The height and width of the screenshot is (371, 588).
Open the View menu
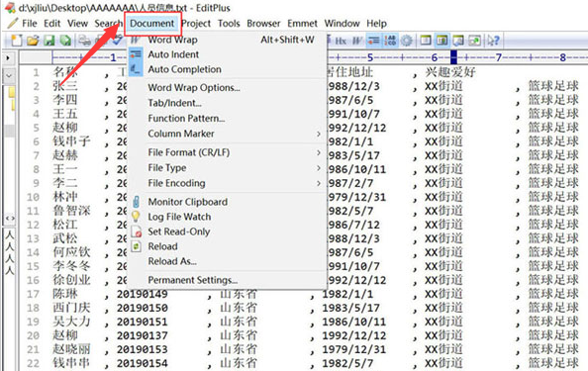pyautogui.click(x=77, y=23)
